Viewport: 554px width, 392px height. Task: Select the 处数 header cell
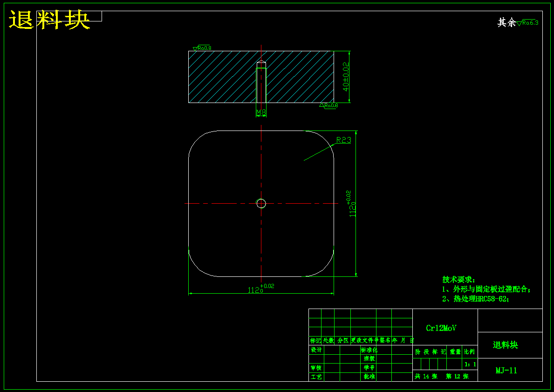click(328, 340)
